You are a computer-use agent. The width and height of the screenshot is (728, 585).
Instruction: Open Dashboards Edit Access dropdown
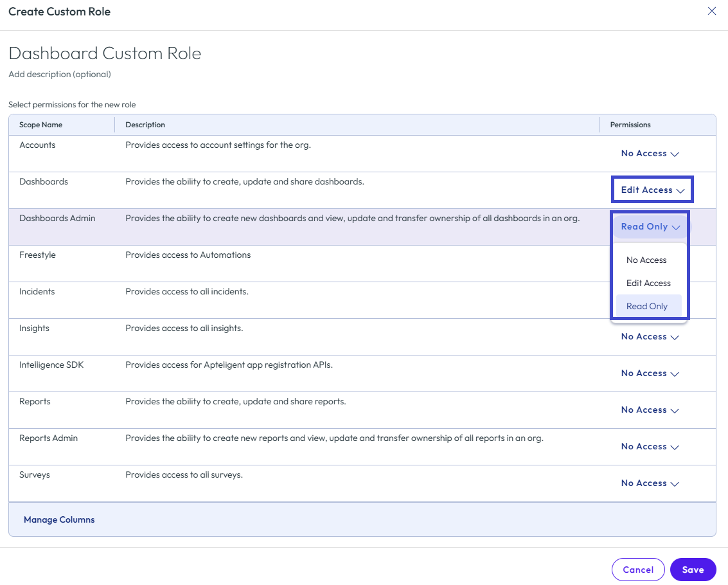tap(652, 190)
